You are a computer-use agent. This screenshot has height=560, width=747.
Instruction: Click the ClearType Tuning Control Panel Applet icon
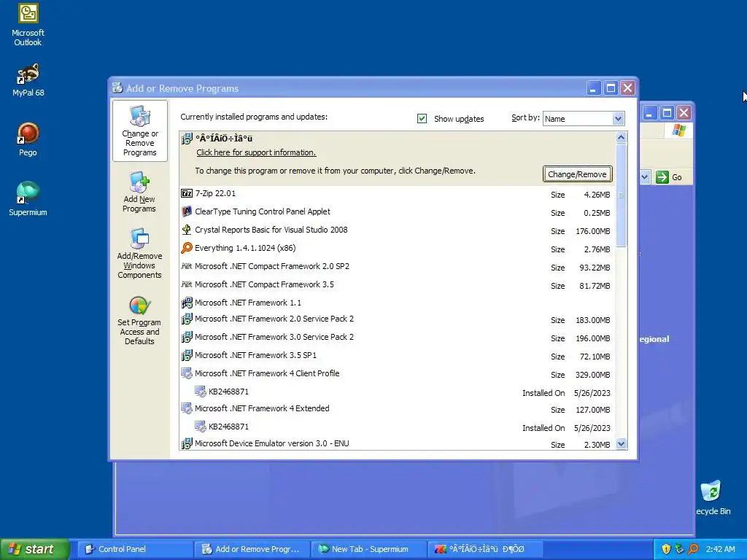point(186,211)
